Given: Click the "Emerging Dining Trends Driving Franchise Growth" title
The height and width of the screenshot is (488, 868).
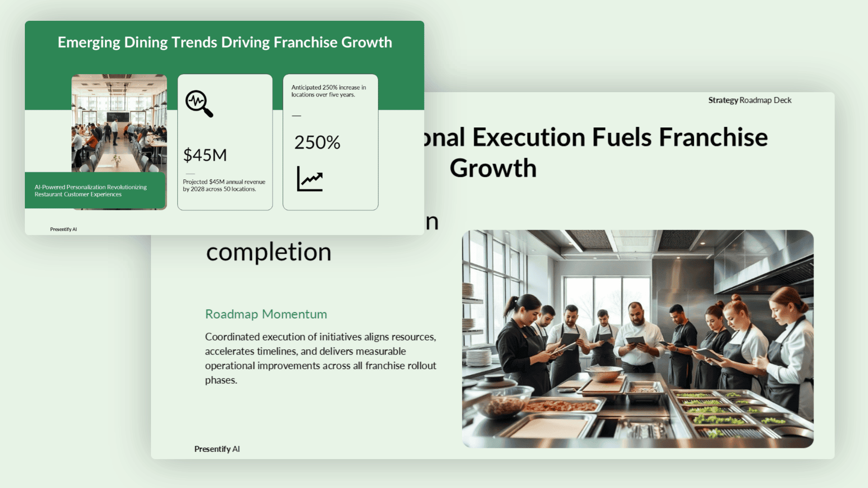Looking at the screenshot, I should [225, 42].
